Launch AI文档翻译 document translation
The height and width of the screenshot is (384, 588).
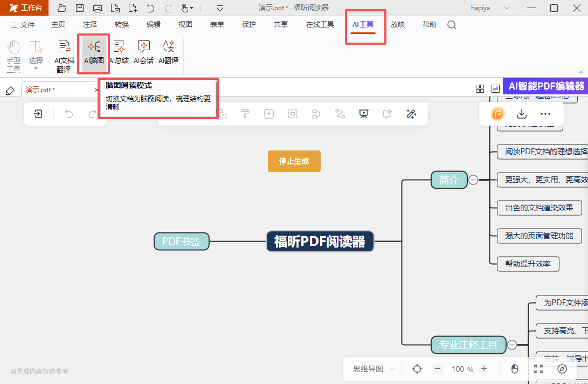coord(64,56)
